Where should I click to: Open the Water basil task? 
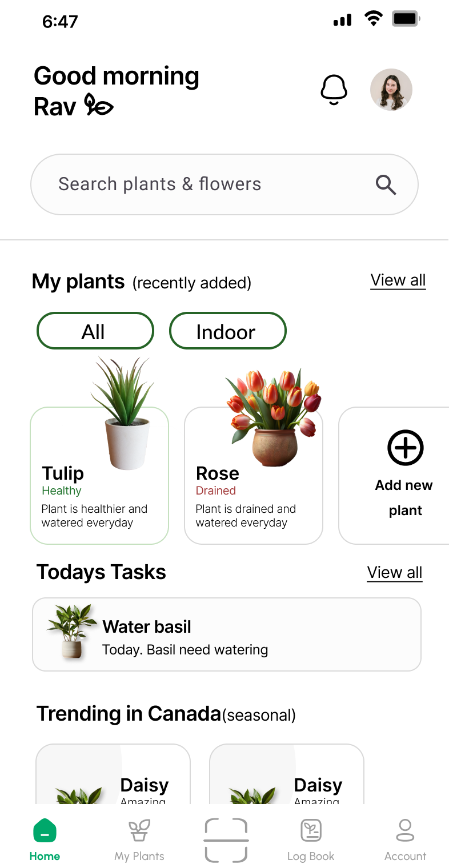(x=227, y=634)
